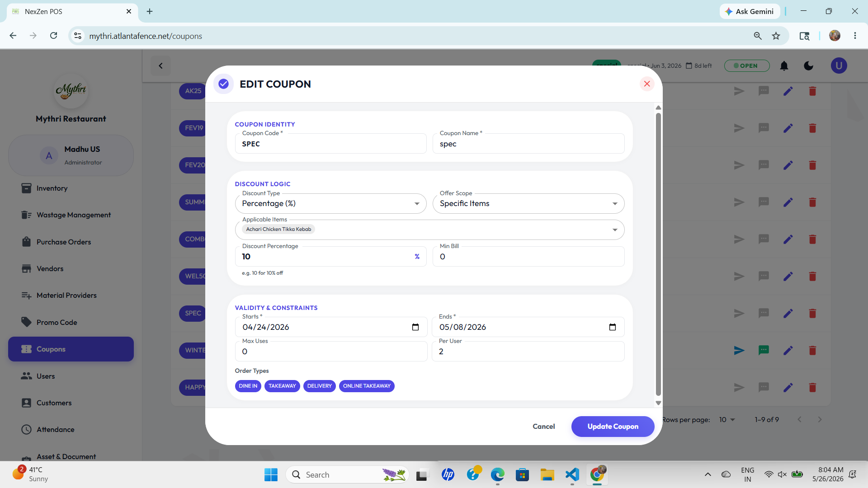Edit the Coupon Name field

pyautogui.click(x=528, y=144)
